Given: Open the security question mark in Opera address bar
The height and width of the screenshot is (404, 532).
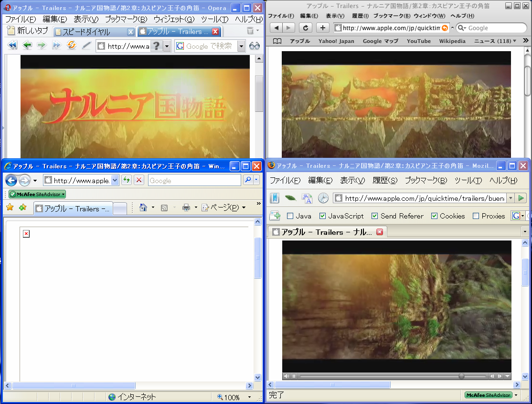Looking at the screenshot, I should pos(157,46).
